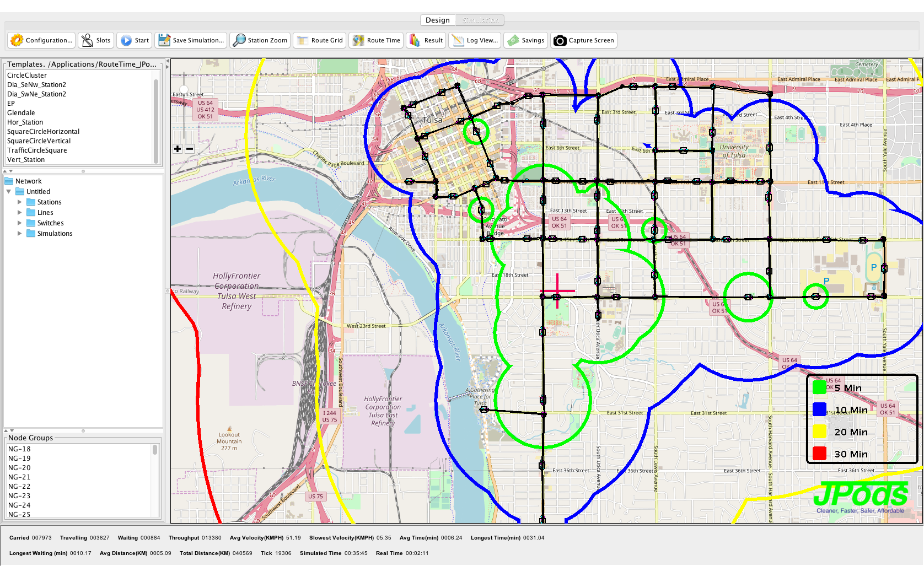Open the Route Grid tool
This screenshot has width=924, height=566.
pyautogui.click(x=303, y=40)
